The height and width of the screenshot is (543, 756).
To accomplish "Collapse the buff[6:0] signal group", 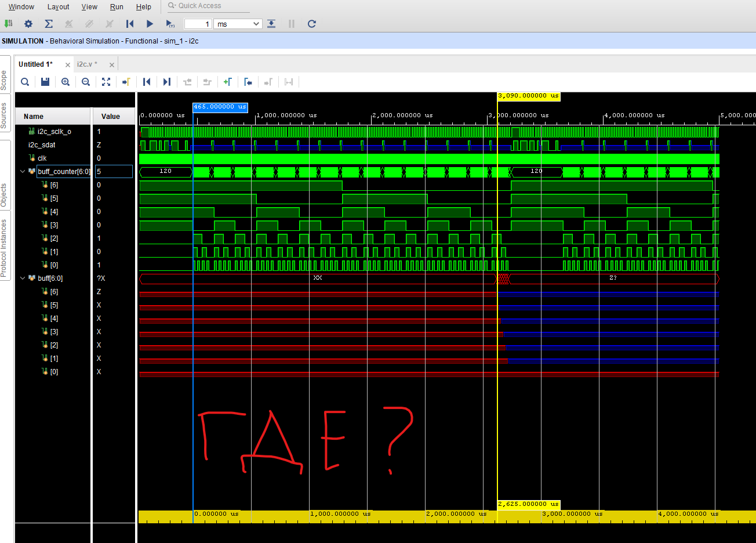I will [23, 278].
